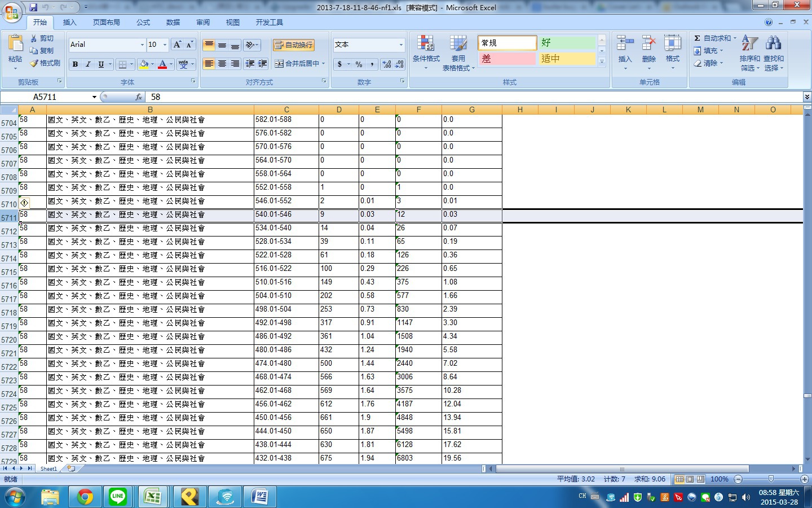The image size is (812, 508).
Task: Expand the number format (文本) dropdown
Action: click(x=401, y=45)
